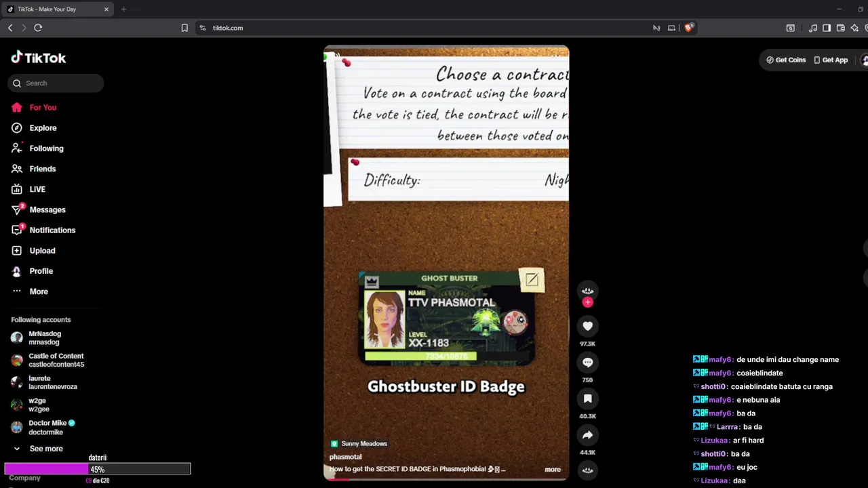Click the Ghostbuster ID Badge video
Viewport: 868px width, 488px height.
click(x=446, y=263)
